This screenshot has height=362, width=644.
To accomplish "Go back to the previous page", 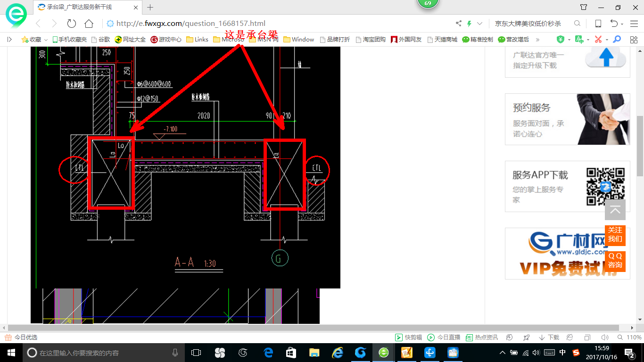I will (38, 24).
